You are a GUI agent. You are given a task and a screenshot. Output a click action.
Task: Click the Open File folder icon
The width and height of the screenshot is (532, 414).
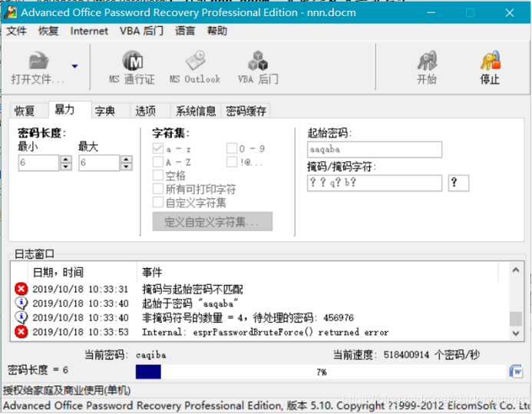tap(38, 61)
